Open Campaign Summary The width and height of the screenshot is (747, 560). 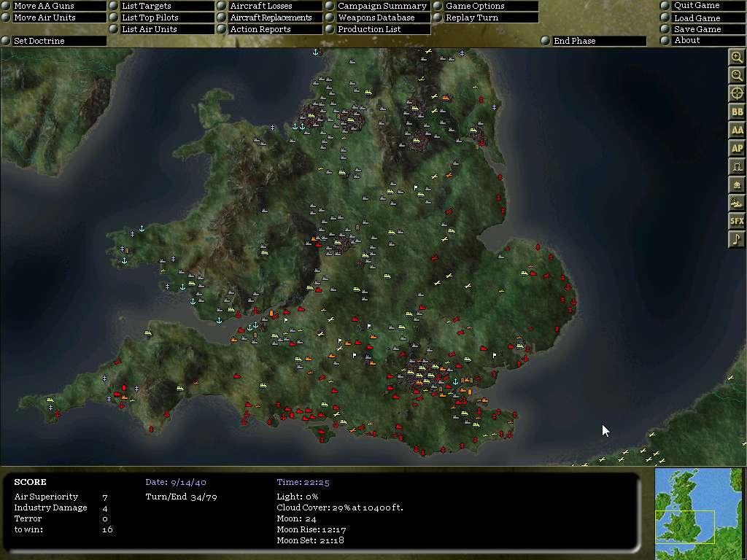point(378,6)
